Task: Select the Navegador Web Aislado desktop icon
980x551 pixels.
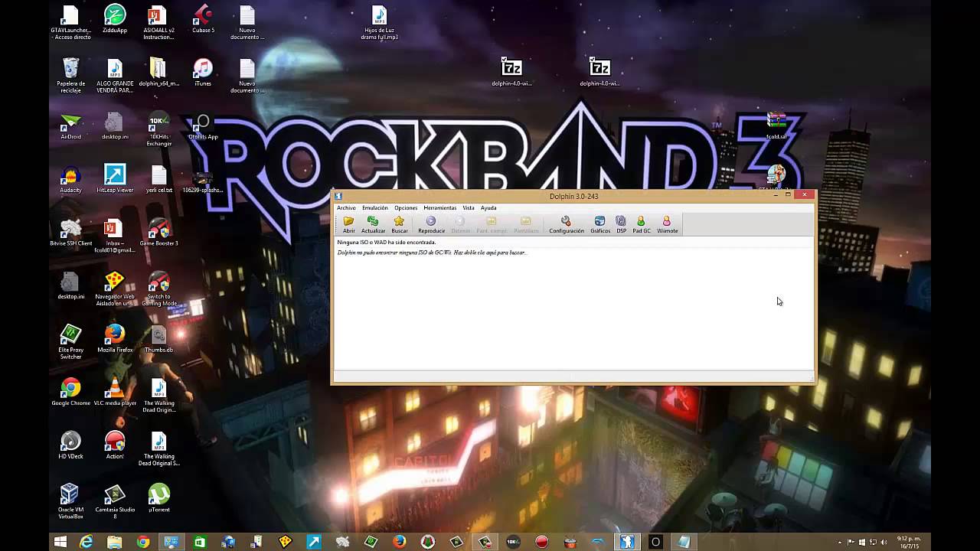Action: tap(115, 289)
